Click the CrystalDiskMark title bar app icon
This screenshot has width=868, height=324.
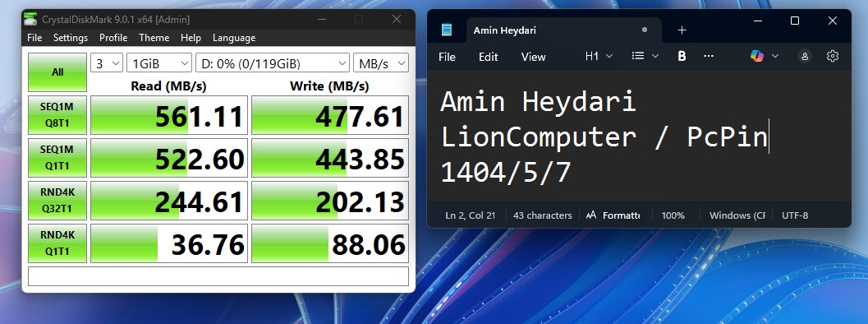30,20
